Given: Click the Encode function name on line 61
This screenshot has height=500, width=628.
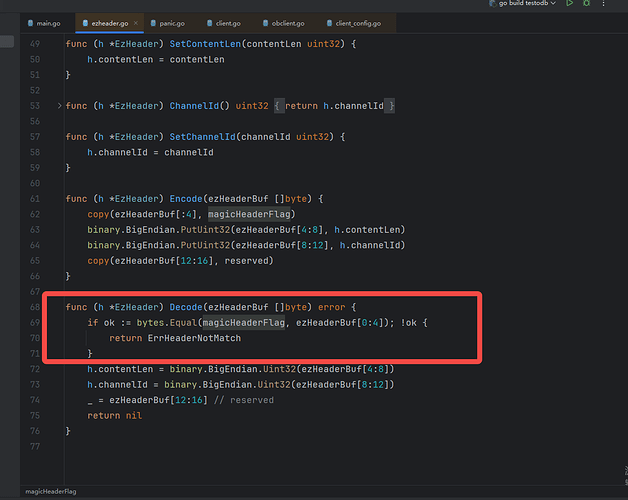Looking at the screenshot, I should point(186,199).
